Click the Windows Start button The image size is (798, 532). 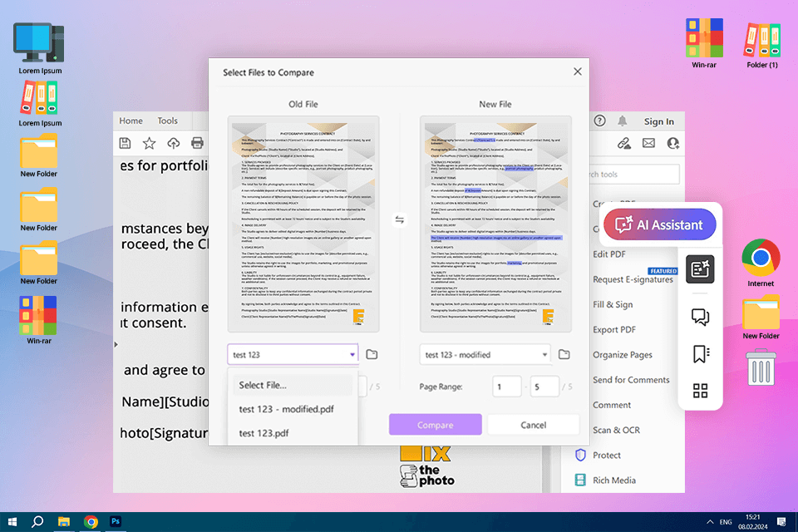(x=12, y=521)
